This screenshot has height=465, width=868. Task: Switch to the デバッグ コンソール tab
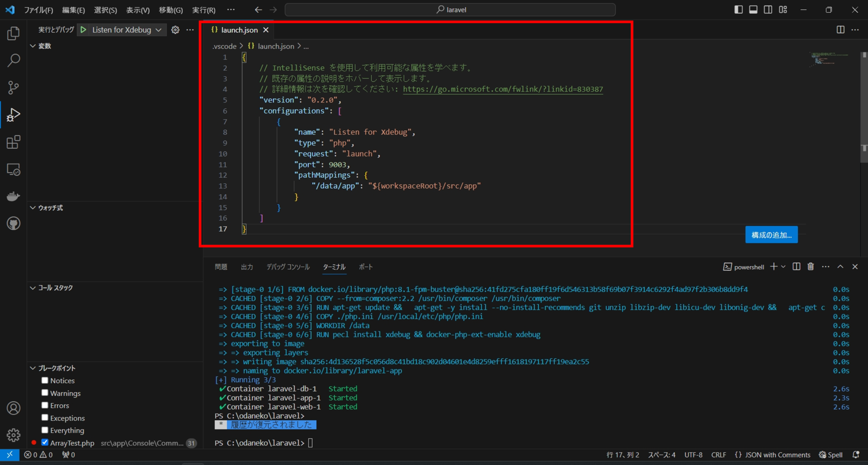point(287,267)
